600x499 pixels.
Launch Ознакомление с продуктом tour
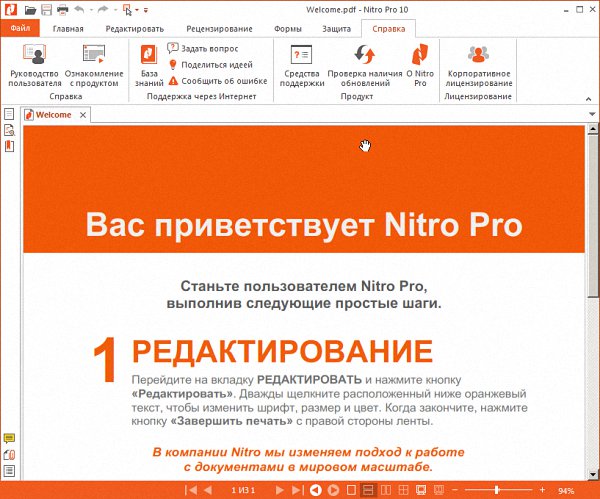[x=94, y=65]
